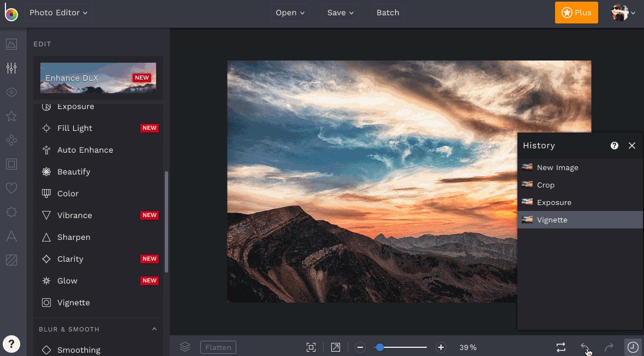
Task: Click the zoom in plus button
Action: (x=440, y=347)
